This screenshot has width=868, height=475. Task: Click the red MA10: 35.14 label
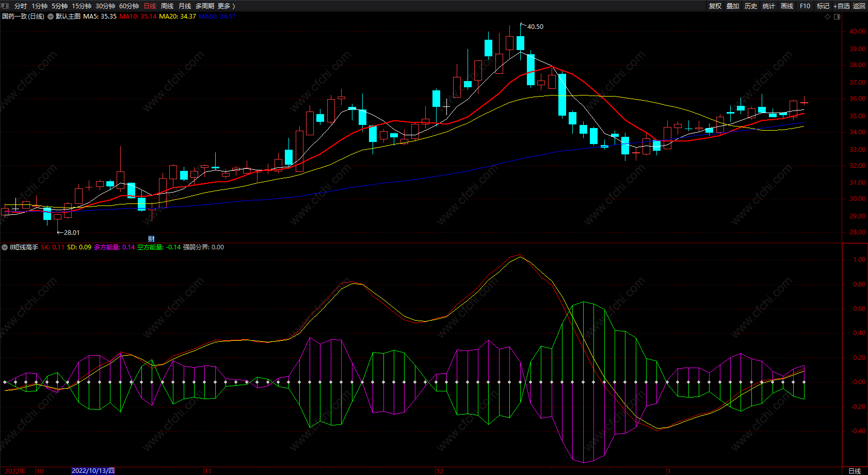coord(138,17)
